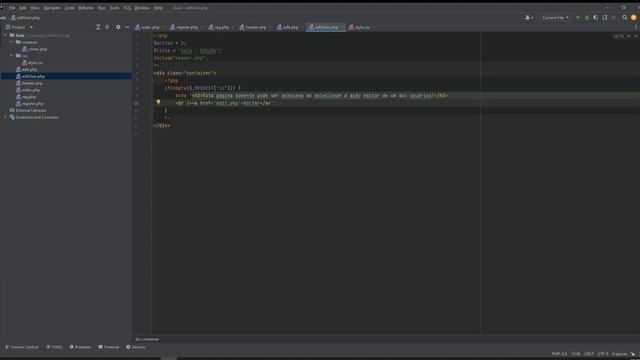Select edit.php in the project tree
Viewport: 640px width, 360px height.
tap(27, 69)
